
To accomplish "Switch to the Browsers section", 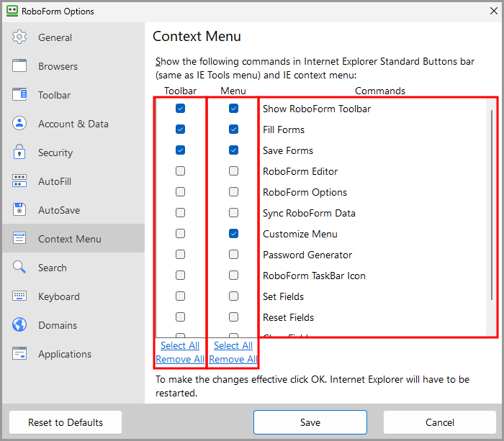I will click(73, 66).
